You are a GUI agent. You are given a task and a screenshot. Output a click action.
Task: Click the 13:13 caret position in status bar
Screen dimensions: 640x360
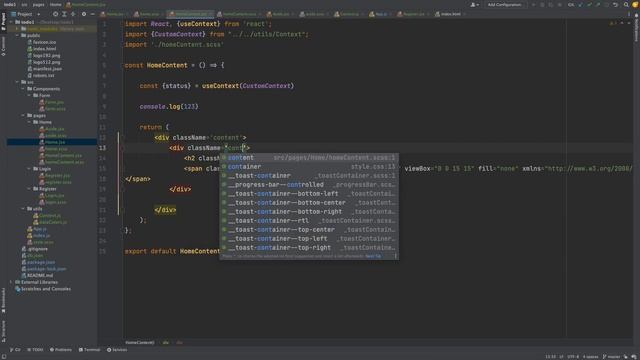coord(550,356)
